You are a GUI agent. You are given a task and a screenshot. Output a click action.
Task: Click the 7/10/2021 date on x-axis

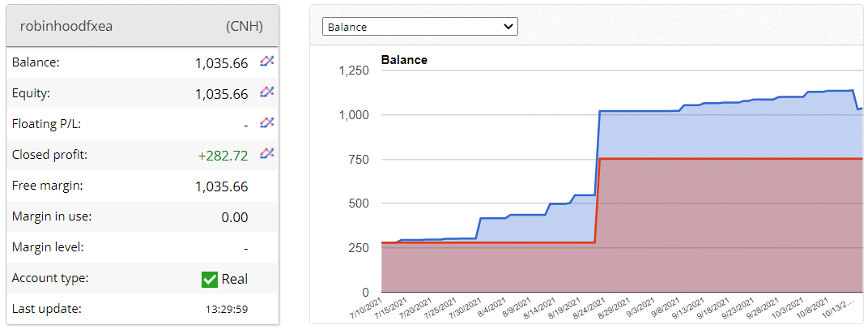click(x=365, y=311)
